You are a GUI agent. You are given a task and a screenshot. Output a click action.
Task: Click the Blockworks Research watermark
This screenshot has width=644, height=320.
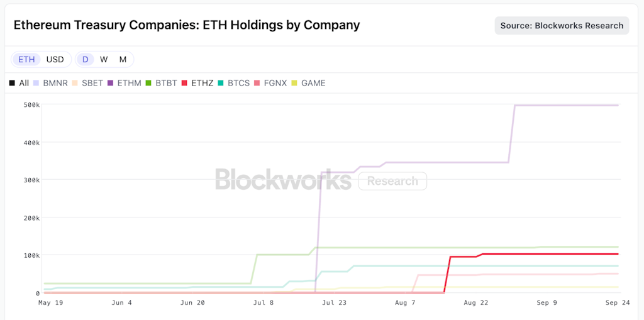[321, 180]
